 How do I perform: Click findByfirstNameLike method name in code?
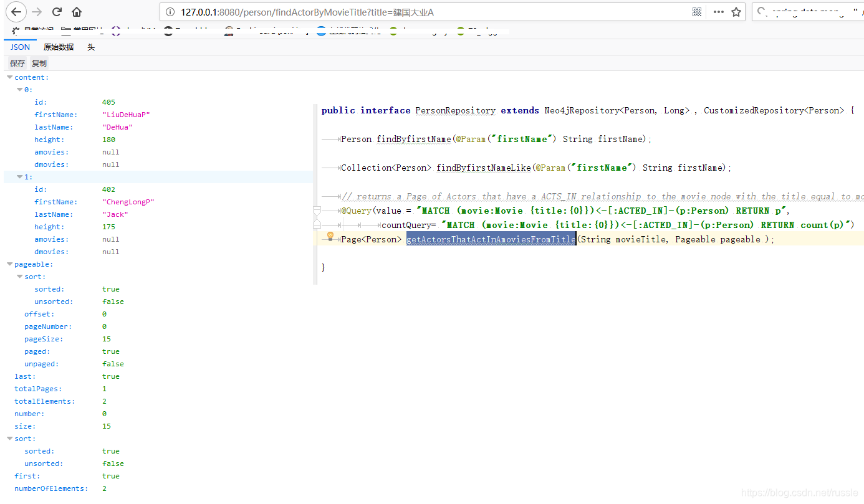483,168
